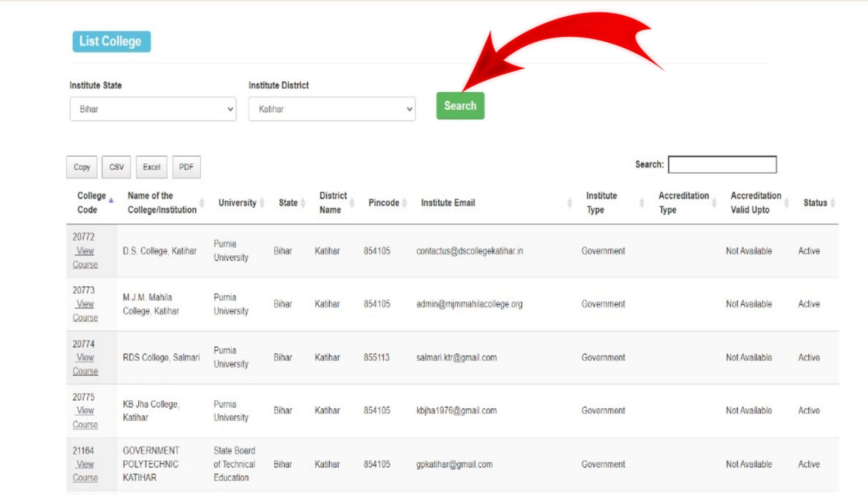This screenshot has width=868, height=495.
Task: Download the list as PDF
Action: [186, 167]
